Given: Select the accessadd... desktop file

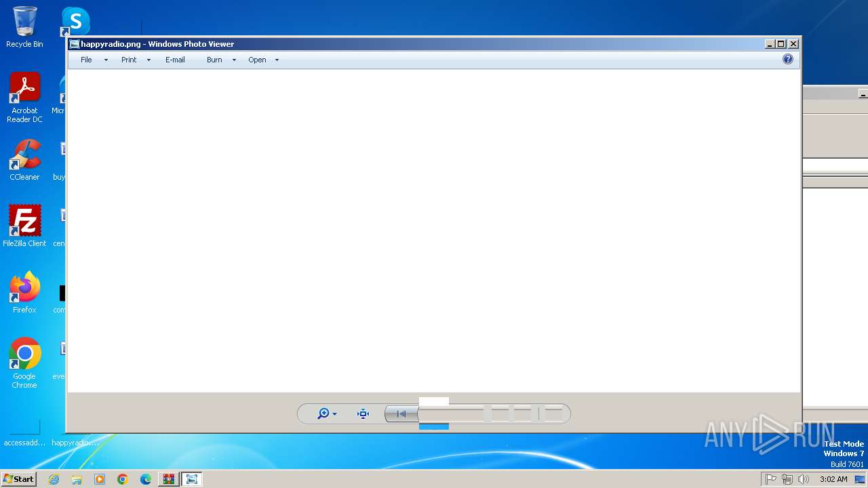Looking at the screenshot, I should tap(24, 432).
